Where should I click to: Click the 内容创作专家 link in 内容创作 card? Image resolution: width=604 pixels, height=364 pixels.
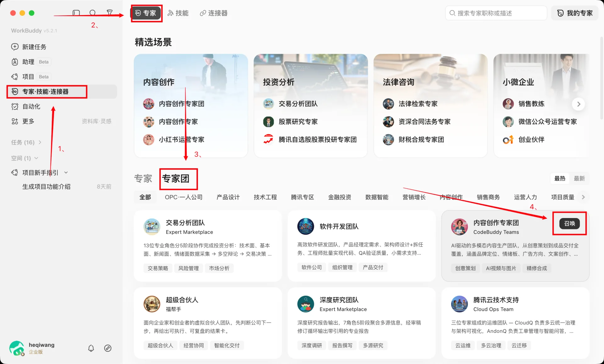(178, 121)
